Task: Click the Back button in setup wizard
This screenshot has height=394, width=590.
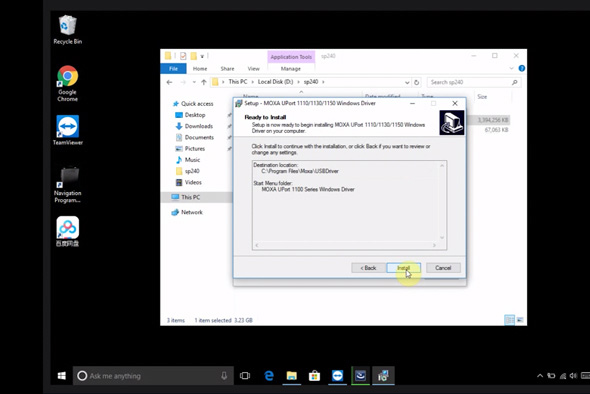Action: (368, 268)
